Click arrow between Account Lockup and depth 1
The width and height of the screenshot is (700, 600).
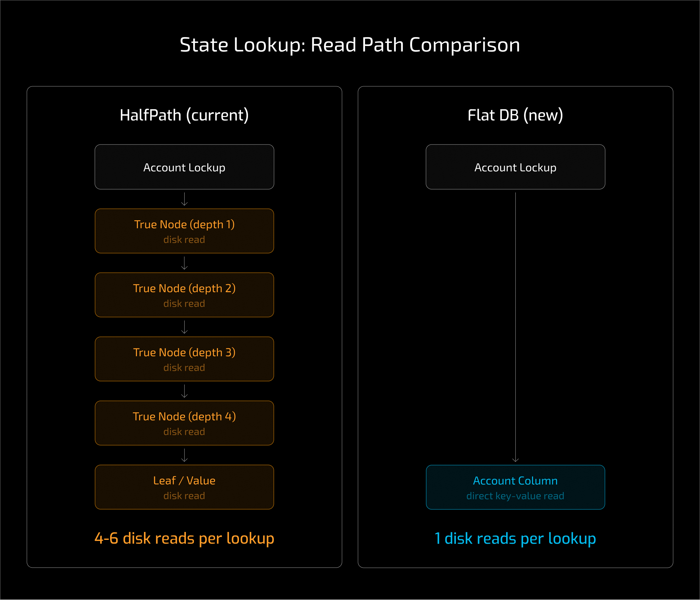[x=185, y=199]
